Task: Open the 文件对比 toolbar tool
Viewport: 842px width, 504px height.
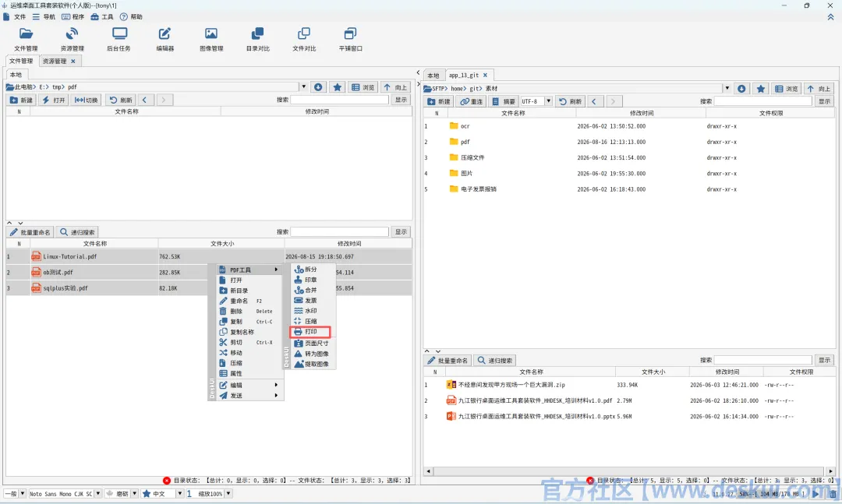Action: coord(304,39)
